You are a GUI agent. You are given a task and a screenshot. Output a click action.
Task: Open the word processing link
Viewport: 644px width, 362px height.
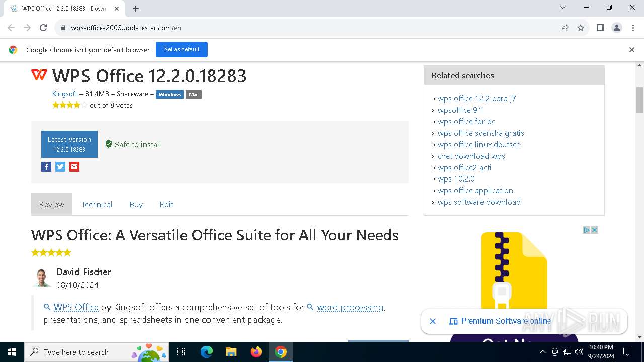coord(350,307)
